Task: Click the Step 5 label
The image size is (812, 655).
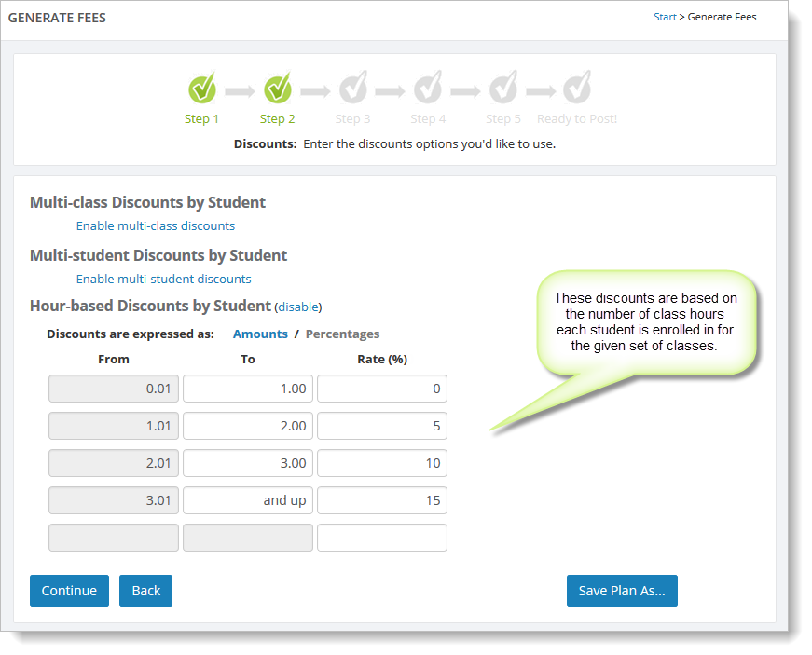Action: tap(503, 119)
